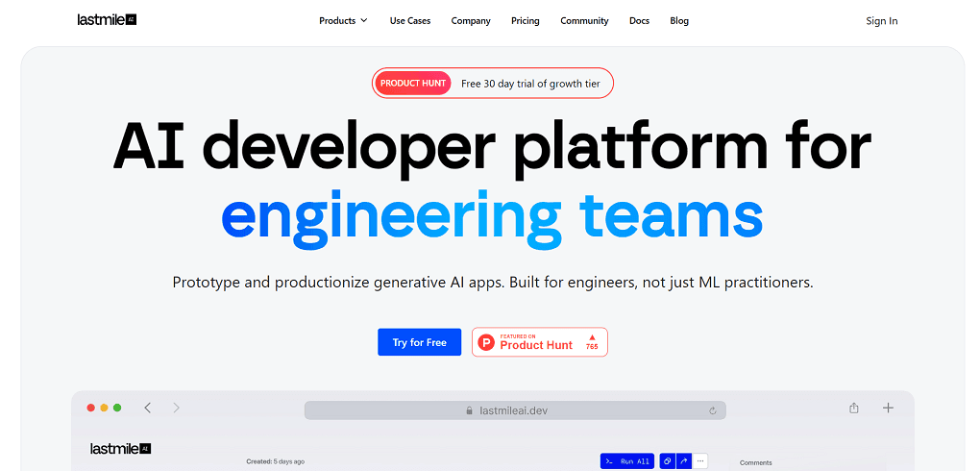Click the lastmile AI logo inside preview

[121, 449]
